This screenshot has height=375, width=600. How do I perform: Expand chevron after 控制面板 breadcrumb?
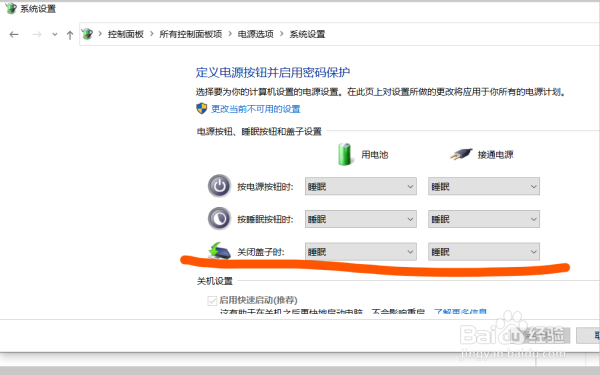coord(152,34)
